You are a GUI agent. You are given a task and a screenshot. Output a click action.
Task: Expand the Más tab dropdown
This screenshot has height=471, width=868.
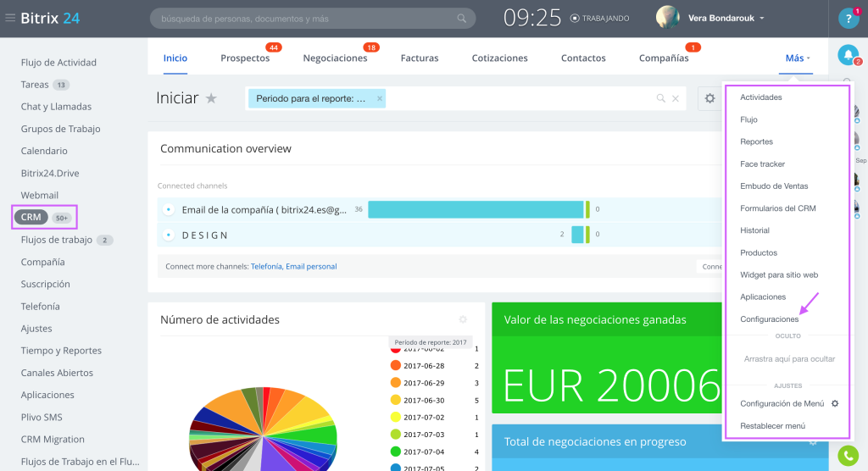(x=798, y=58)
